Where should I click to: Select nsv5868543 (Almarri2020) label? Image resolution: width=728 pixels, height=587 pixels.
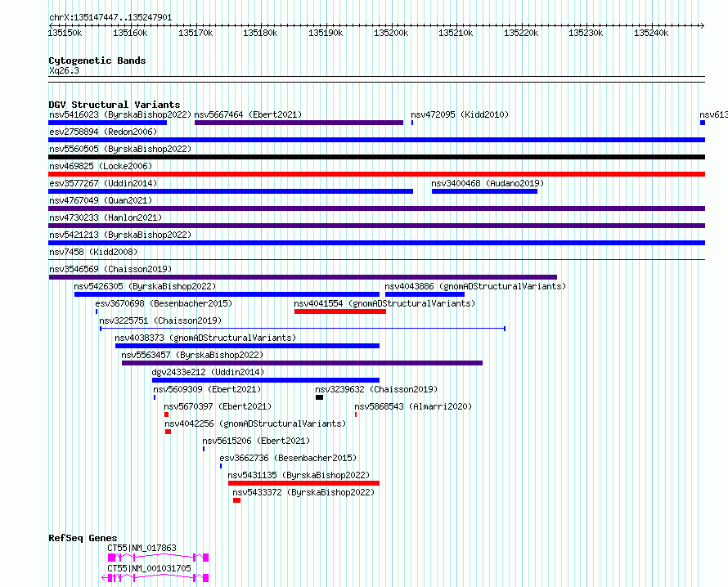[x=413, y=406]
